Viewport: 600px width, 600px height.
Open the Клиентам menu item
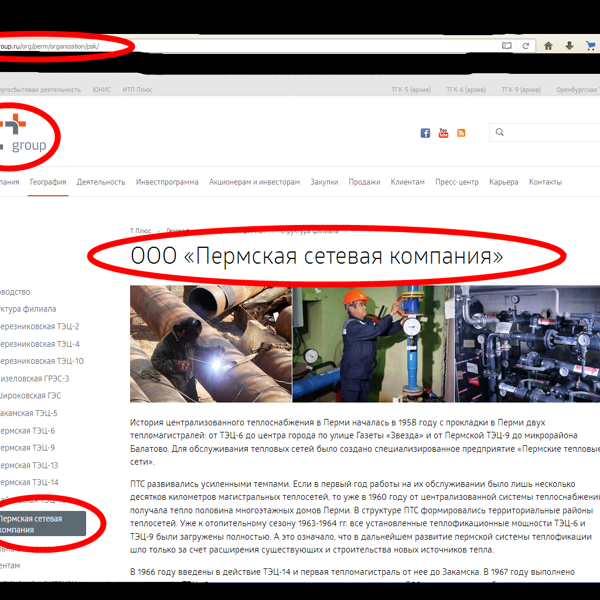click(408, 182)
